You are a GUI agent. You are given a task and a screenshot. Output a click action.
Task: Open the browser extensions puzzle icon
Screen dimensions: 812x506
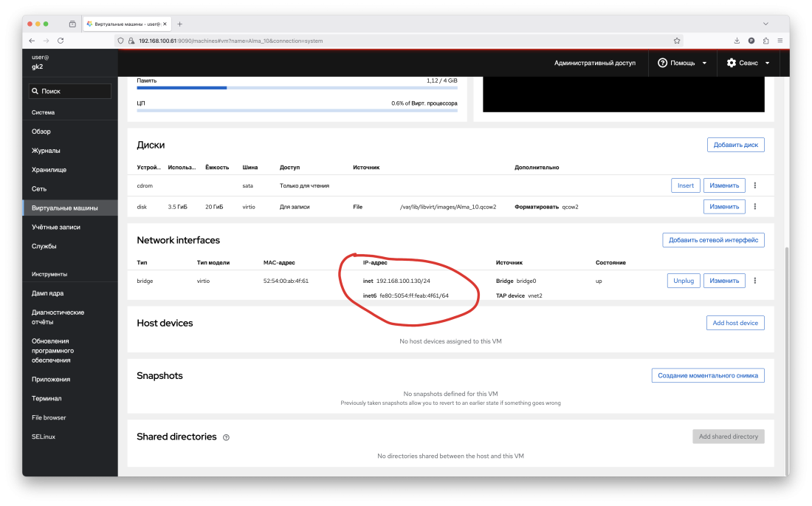pyautogui.click(x=765, y=41)
